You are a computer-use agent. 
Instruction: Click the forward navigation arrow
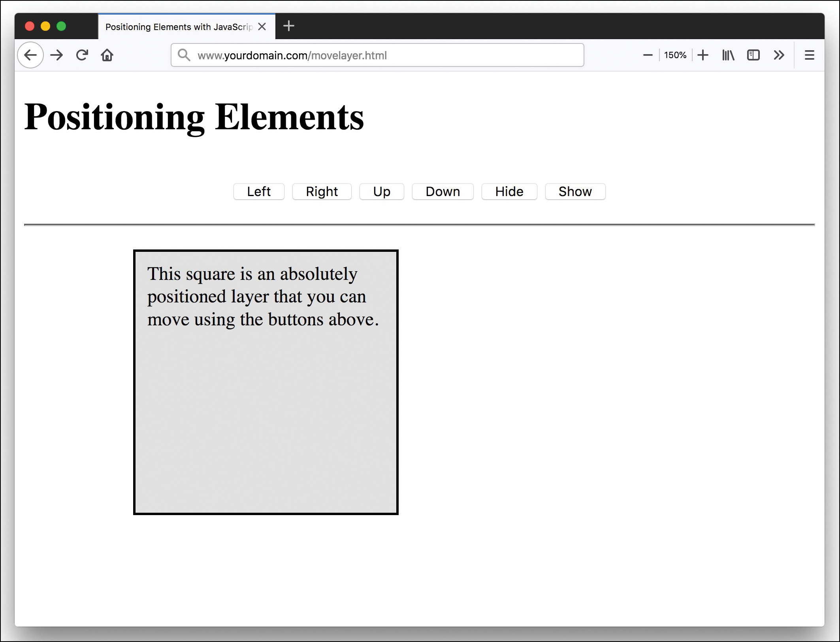coord(56,55)
